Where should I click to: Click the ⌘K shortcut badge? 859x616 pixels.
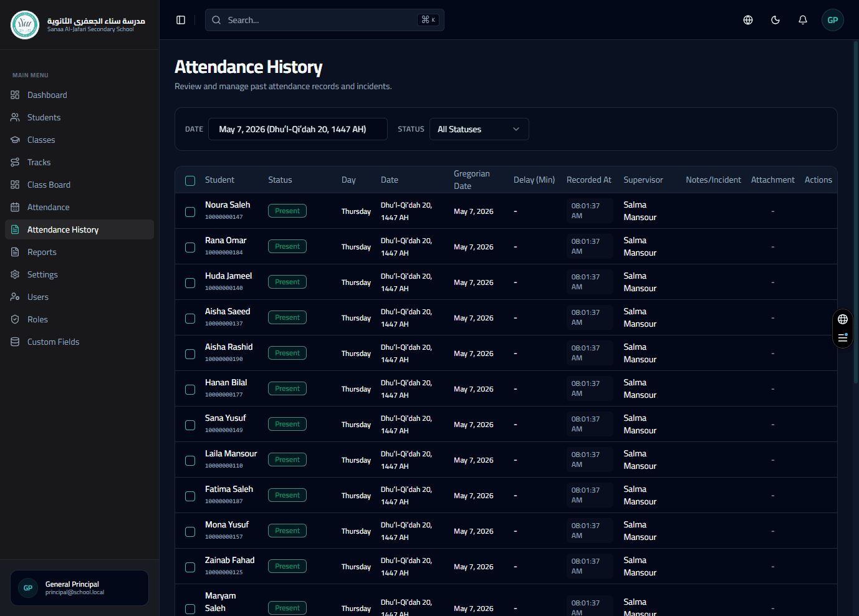(428, 20)
